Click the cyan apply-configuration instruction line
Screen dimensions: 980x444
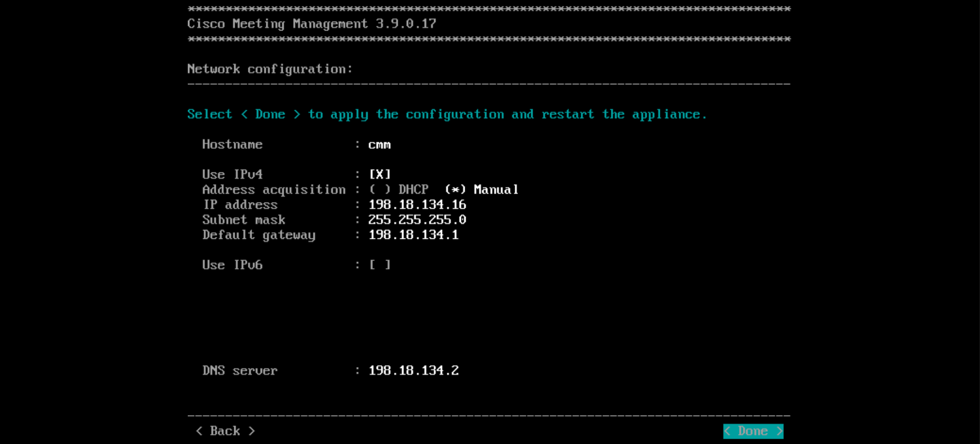tap(446, 114)
